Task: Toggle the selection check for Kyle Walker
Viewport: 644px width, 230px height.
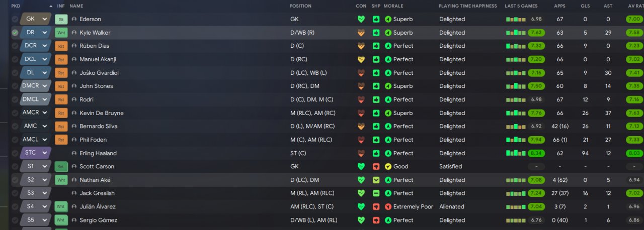Action: [15, 33]
